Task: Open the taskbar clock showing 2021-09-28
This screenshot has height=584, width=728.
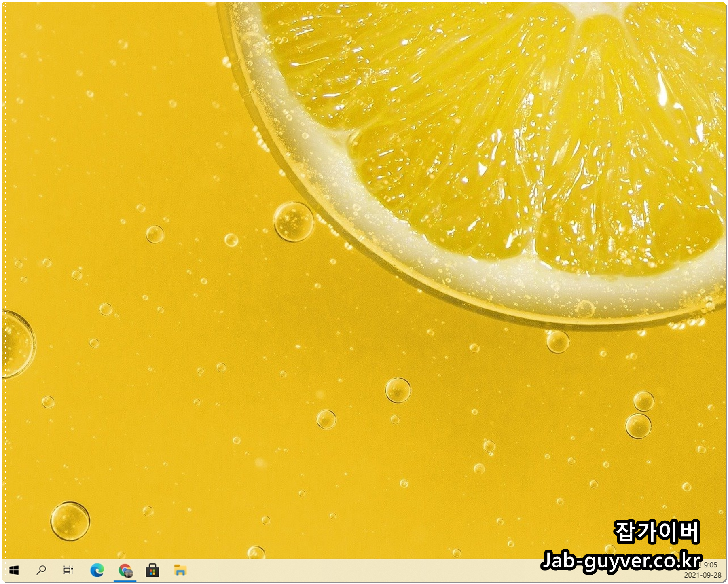Action: [x=703, y=570]
